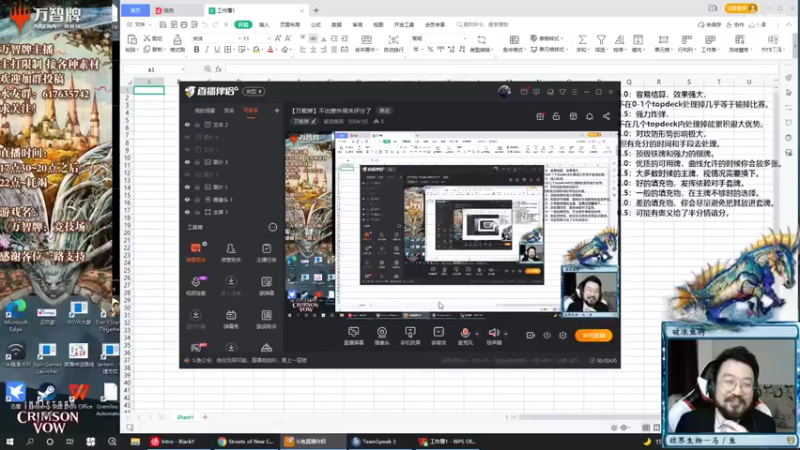Open the 弹幕助手 danmaku assistant tool

coord(195,252)
